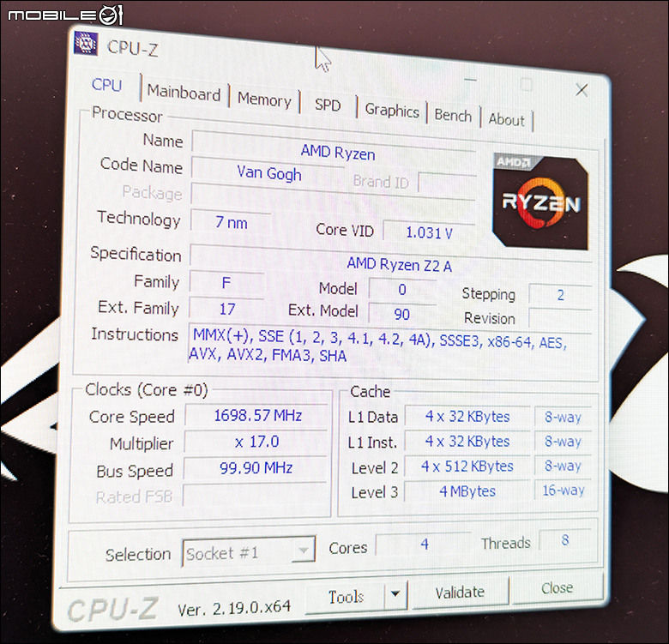Open the Socket #1 selection dropdown
The width and height of the screenshot is (669, 644).
249,552
